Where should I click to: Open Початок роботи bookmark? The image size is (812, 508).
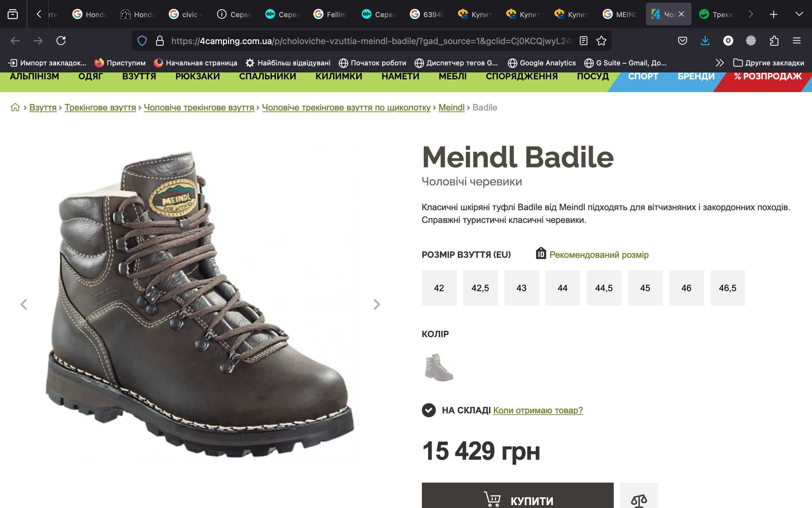pyautogui.click(x=372, y=63)
